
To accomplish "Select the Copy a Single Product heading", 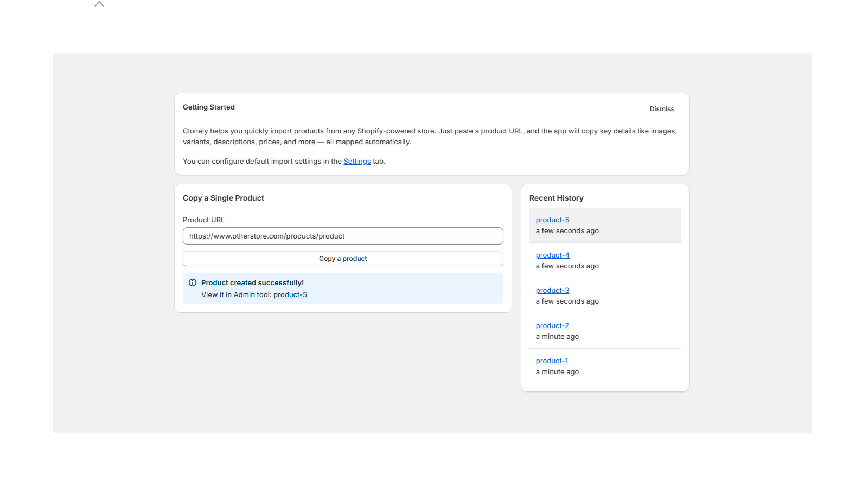I will 224,198.
